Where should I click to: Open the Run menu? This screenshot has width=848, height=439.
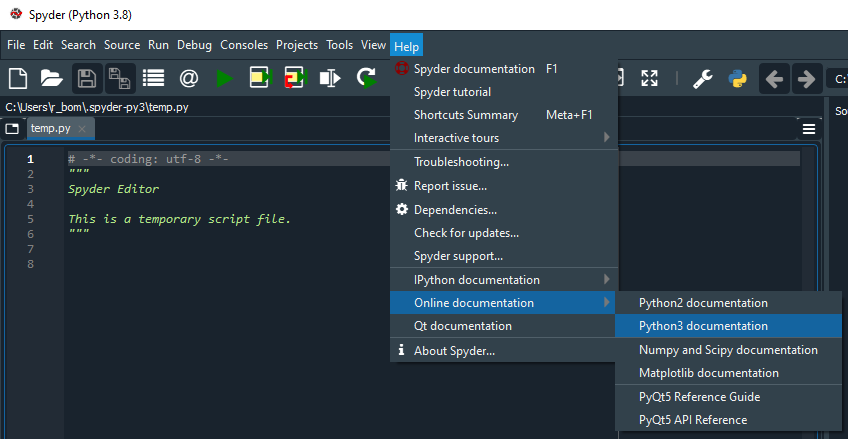[x=158, y=45]
